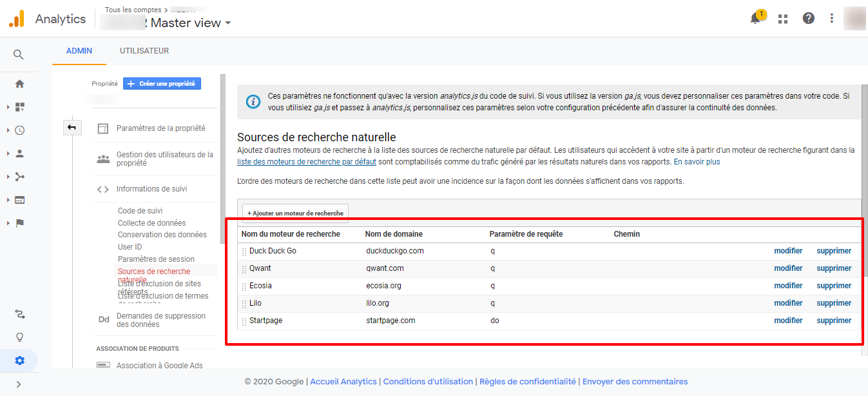Click modifier for Lilo
This screenshot has width=868, height=396.
coord(788,303)
